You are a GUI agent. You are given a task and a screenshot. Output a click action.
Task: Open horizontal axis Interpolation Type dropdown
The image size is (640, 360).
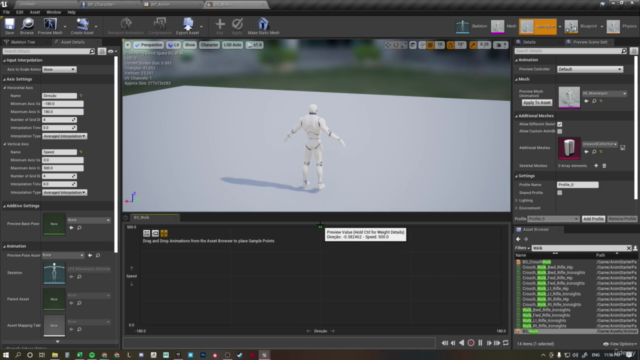point(64,136)
